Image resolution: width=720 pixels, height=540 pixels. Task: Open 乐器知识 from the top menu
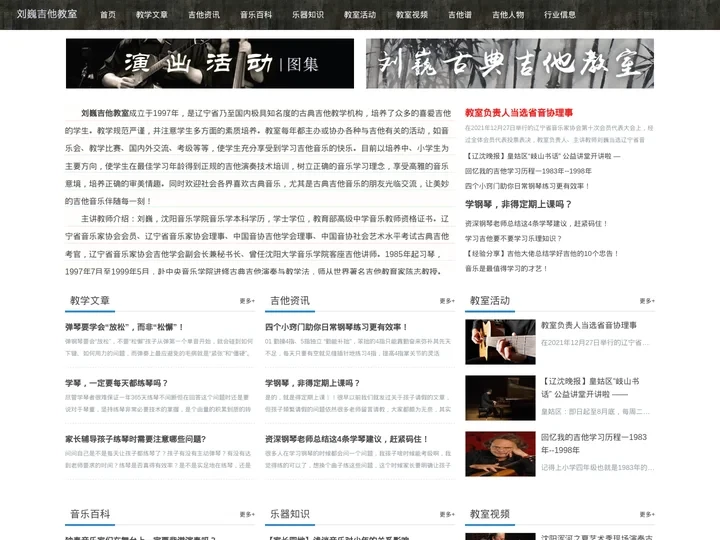tap(308, 15)
